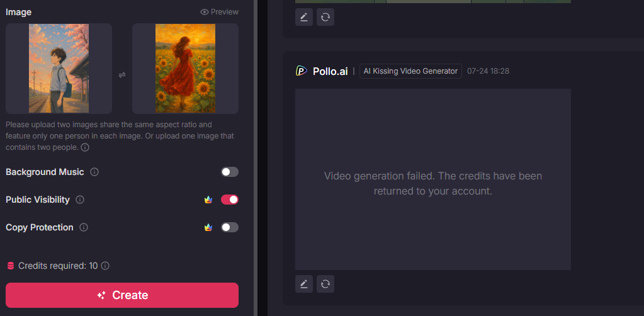Select the sunflower field girl image
644x316 pixels.
(185, 68)
